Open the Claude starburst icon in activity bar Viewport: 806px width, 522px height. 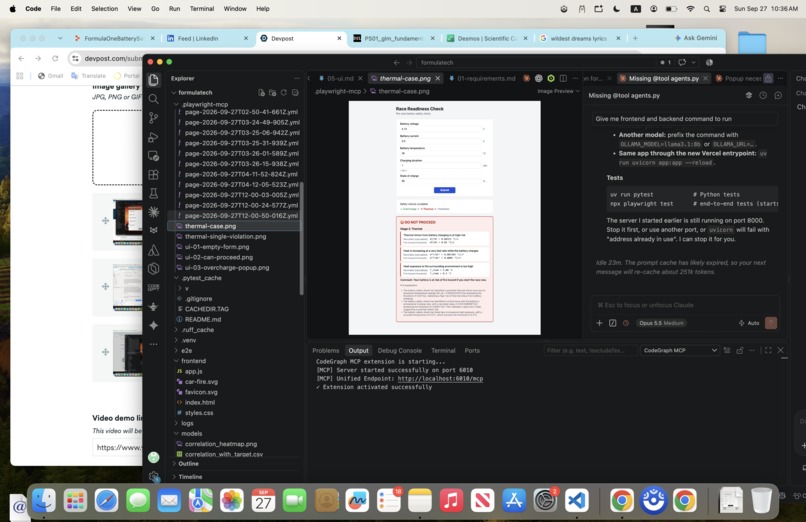point(153,212)
